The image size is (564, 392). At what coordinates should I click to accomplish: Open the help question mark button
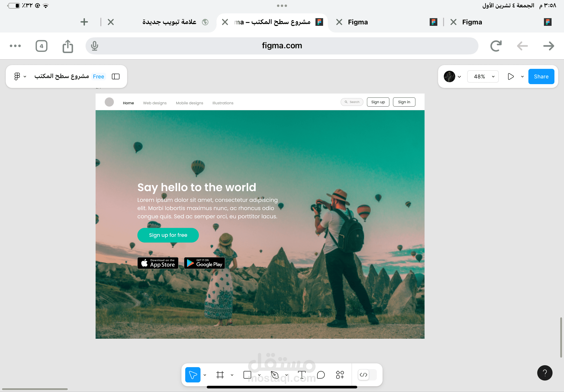click(x=545, y=373)
